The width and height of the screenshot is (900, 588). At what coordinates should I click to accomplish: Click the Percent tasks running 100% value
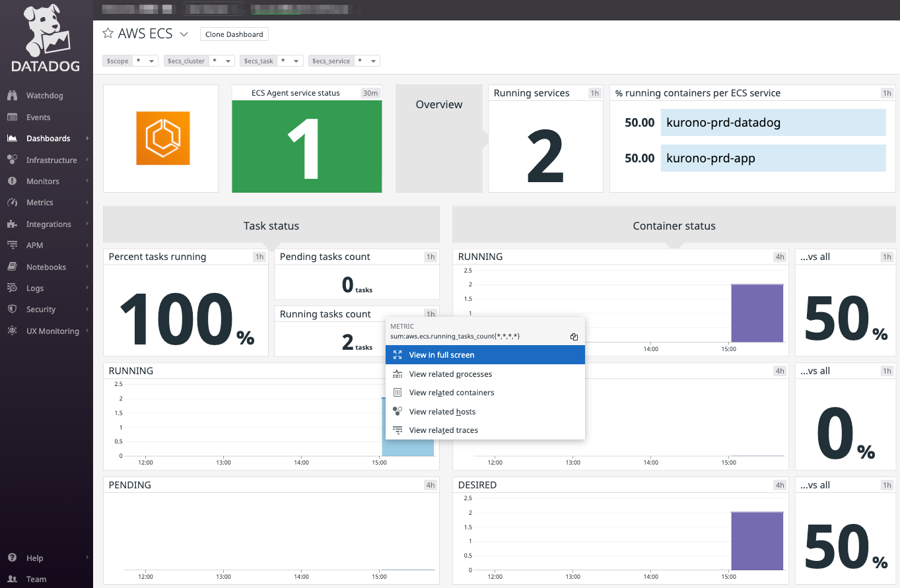click(x=186, y=319)
